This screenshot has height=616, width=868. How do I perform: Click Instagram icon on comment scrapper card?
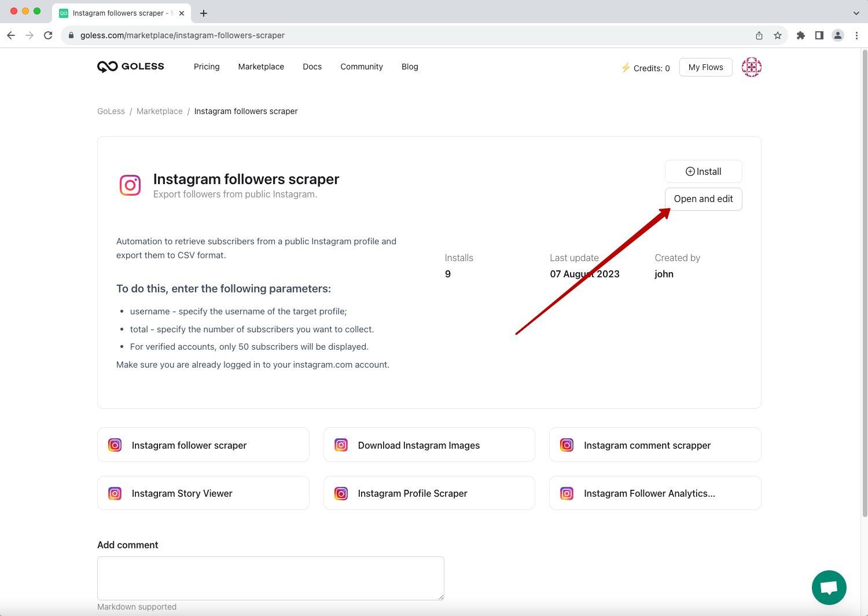[567, 445]
